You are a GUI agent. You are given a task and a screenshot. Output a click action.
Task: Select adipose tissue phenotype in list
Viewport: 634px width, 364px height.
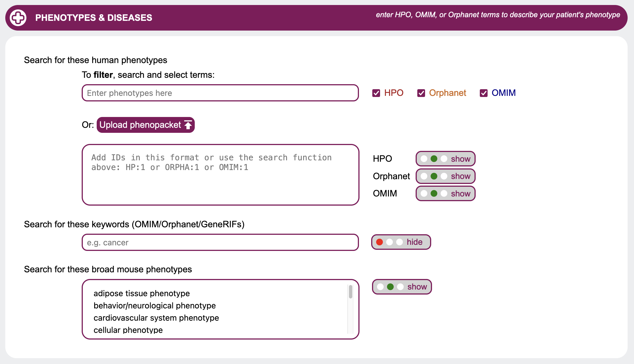pos(142,293)
